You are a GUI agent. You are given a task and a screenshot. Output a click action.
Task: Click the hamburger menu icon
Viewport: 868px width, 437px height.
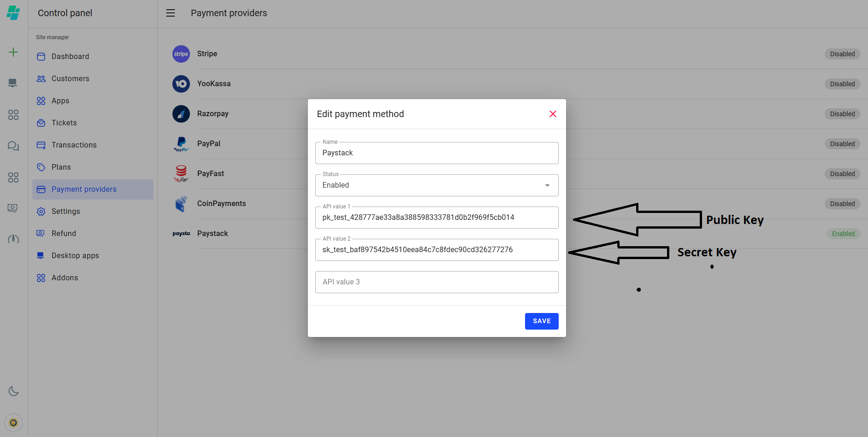[171, 13]
